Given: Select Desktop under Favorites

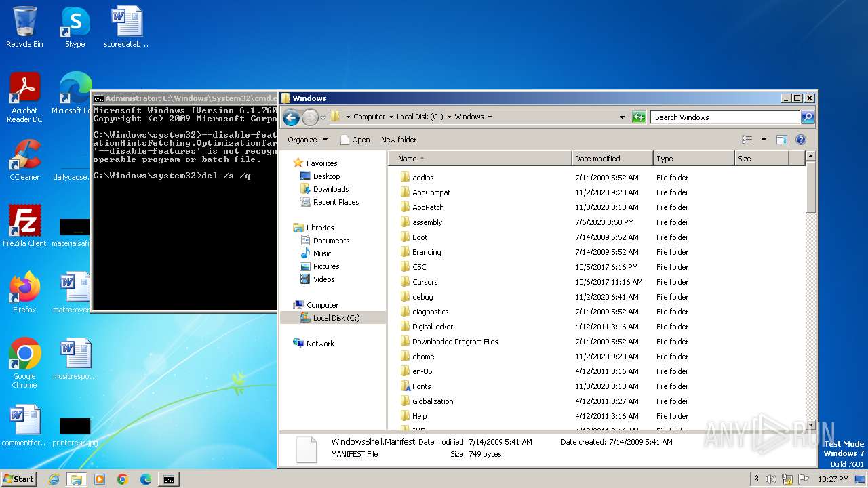Looking at the screenshot, I should (326, 176).
